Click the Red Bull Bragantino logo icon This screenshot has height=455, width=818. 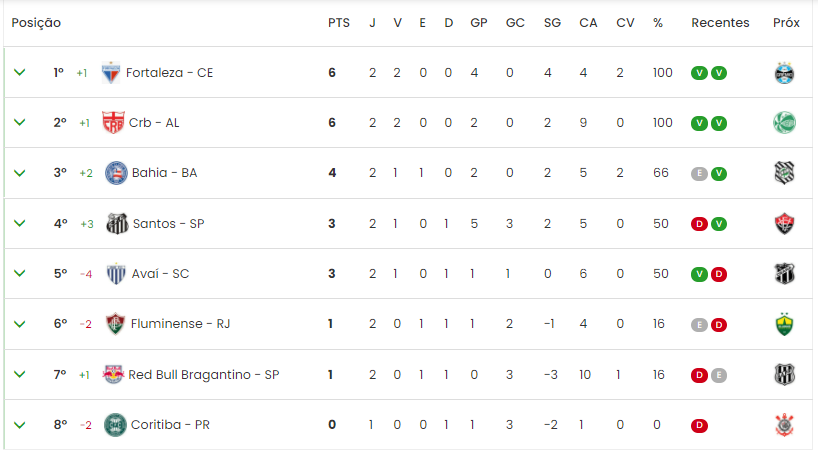point(113,375)
